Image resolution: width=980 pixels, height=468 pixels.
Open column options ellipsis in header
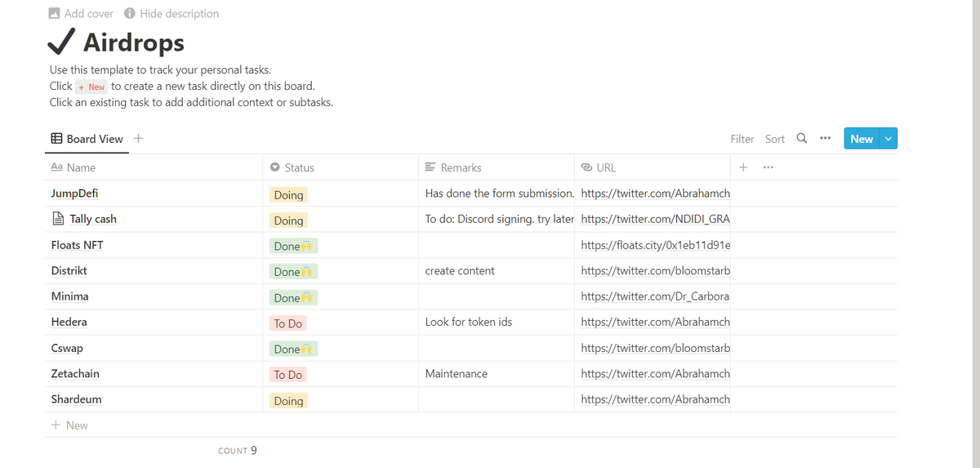click(x=768, y=167)
